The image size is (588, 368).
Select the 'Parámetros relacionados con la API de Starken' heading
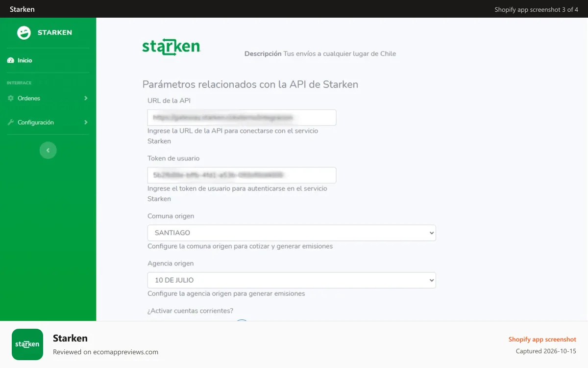pos(250,84)
